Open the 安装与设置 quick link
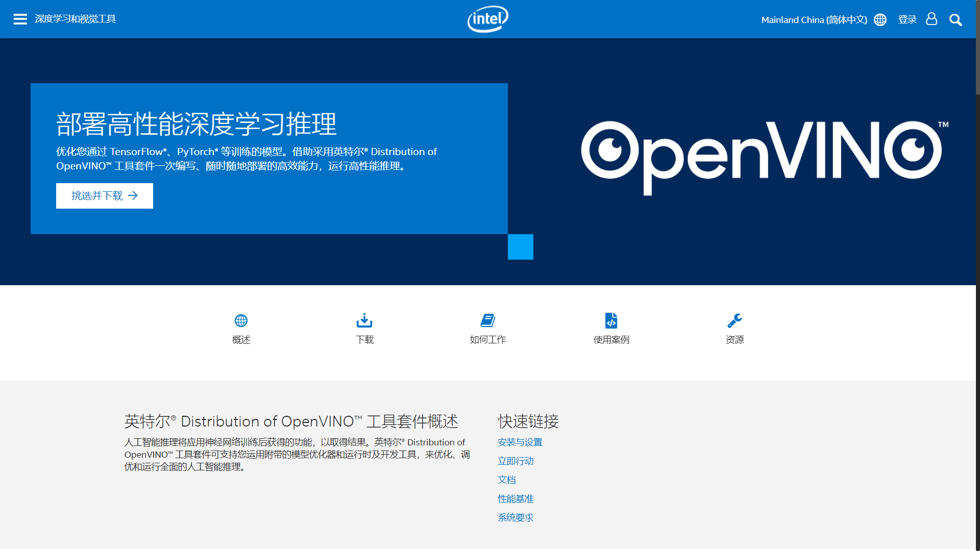This screenshot has height=551, width=980. [x=520, y=442]
